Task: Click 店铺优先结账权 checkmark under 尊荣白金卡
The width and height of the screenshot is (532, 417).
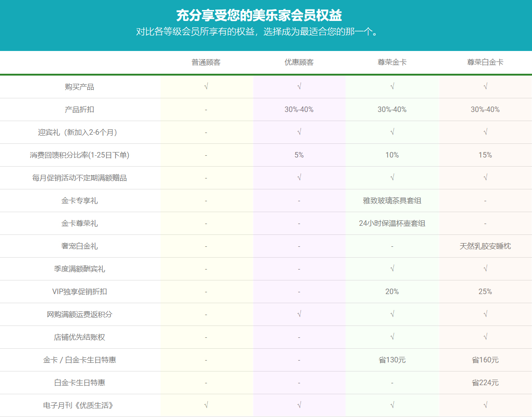Action: point(485,336)
